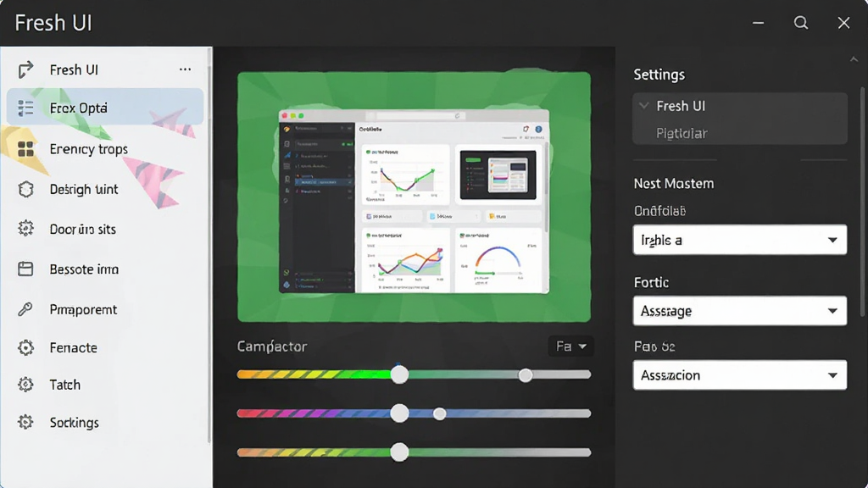Click the Nest Mastem section label
868x488 pixels.
674,184
